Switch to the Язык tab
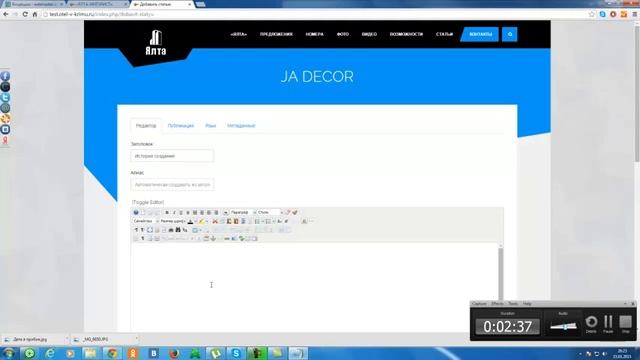This screenshot has width=640, height=360. (211, 126)
